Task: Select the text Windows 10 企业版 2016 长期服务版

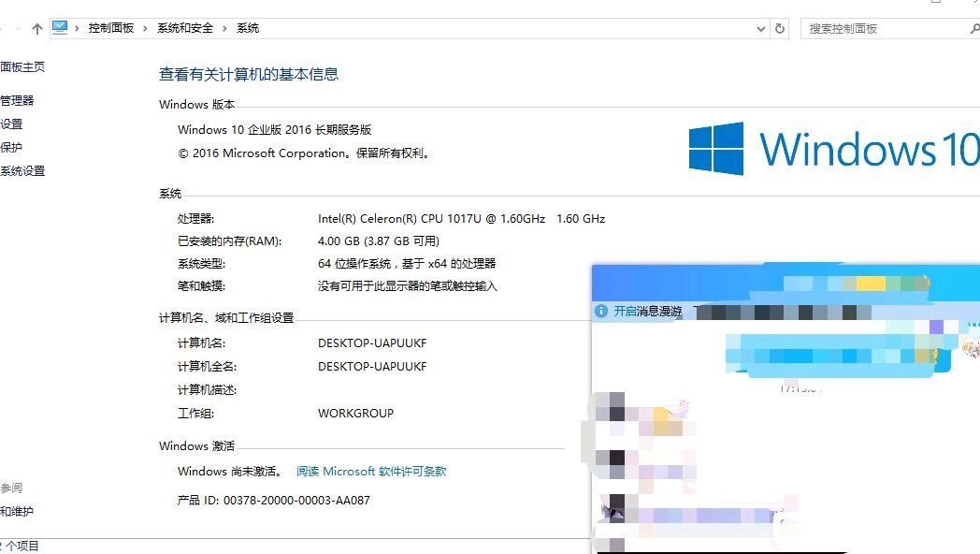Action: click(x=274, y=129)
